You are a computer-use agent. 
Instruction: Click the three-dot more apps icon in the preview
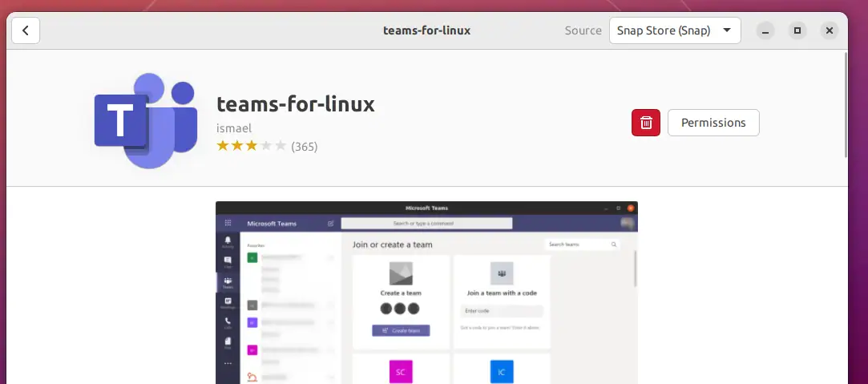[x=228, y=362]
